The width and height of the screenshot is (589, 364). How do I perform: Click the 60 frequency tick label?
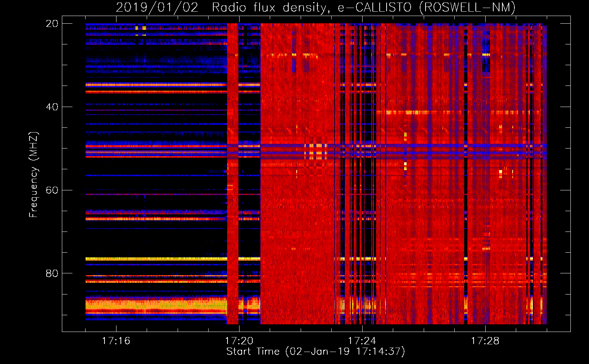(52, 190)
